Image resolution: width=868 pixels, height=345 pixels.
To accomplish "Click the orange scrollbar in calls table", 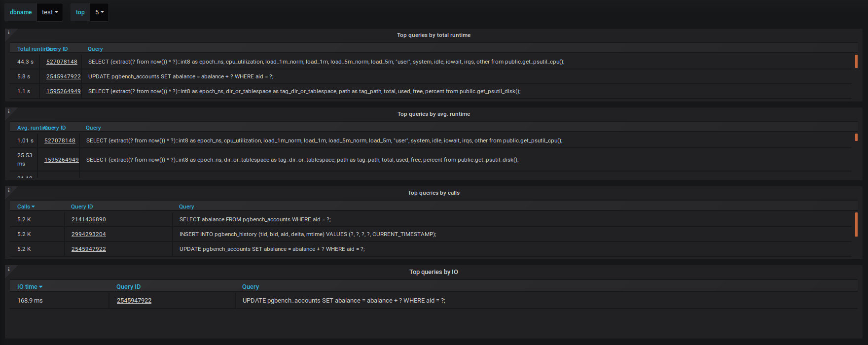I will 856,225.
